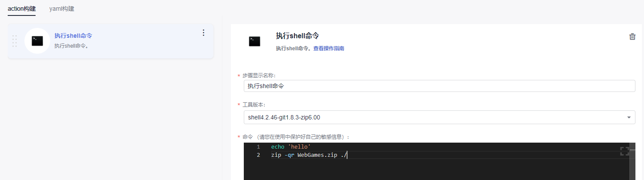The width and height of the screenshot is (644, 180).
Task: Click the 步骤显示名称 input field
Action: point(439,86)
